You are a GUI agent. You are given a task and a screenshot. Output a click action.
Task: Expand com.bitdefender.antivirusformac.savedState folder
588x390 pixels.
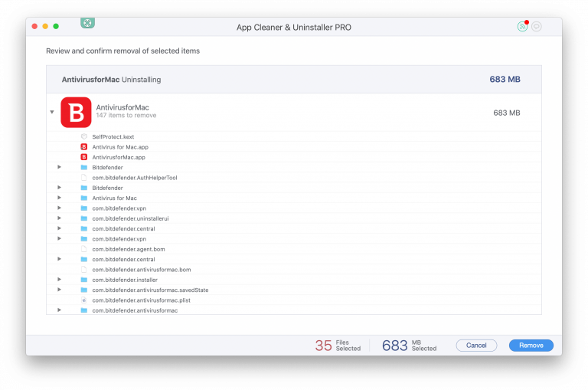pyautogui.click(x=59, y=290)
